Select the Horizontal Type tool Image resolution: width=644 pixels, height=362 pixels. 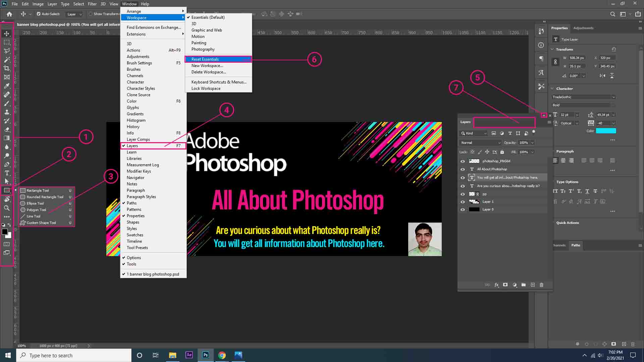coord(7,173)
